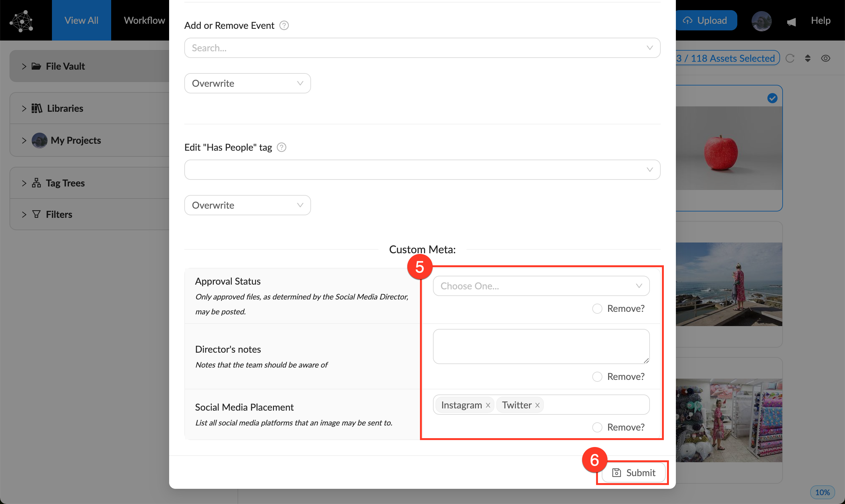845x504 pixels.
Task: Select Remove for Social Media Placement
Action: point(597,427)
